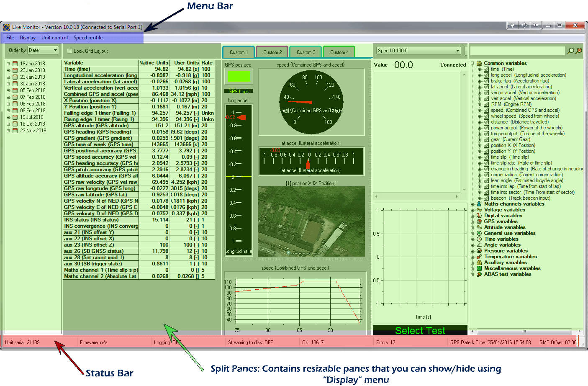This screenshot has width=588, height=386.
Task: Enable the Lock Grid Layout checkbox
Action: (70, 51)
